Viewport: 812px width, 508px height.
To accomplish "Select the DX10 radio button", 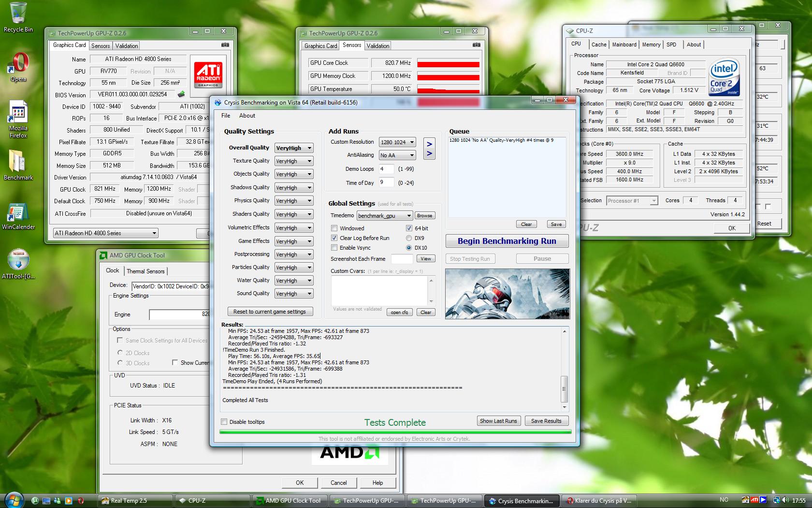I will (409, 248).
